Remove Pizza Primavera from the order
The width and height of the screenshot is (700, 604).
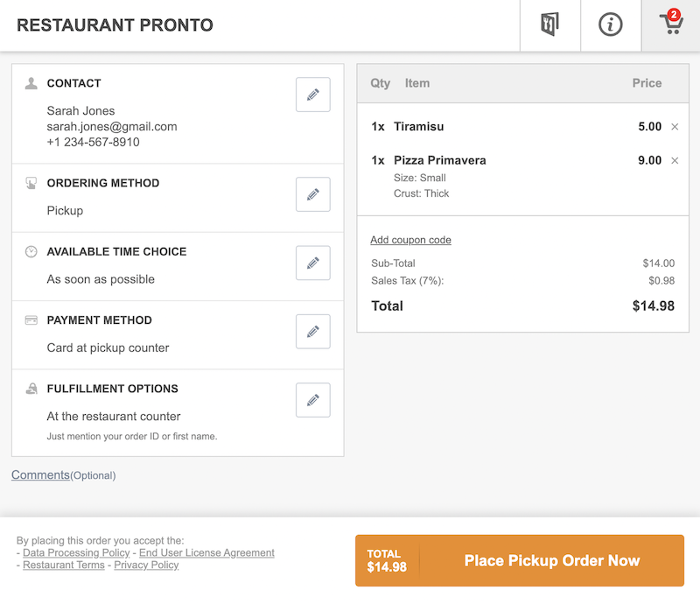[x=675, y=161]
